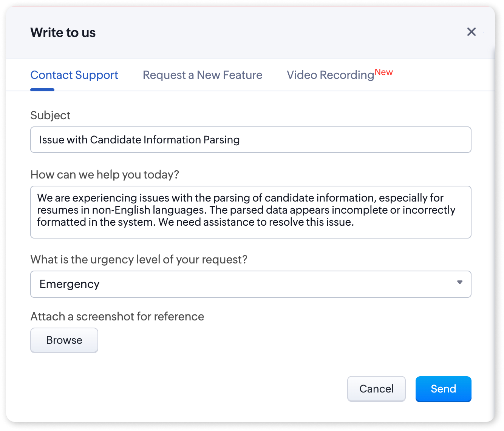This screenshot has height=431, width=504.
Task: Open the urgency level dropdown
Action: [x=250, y=284]
